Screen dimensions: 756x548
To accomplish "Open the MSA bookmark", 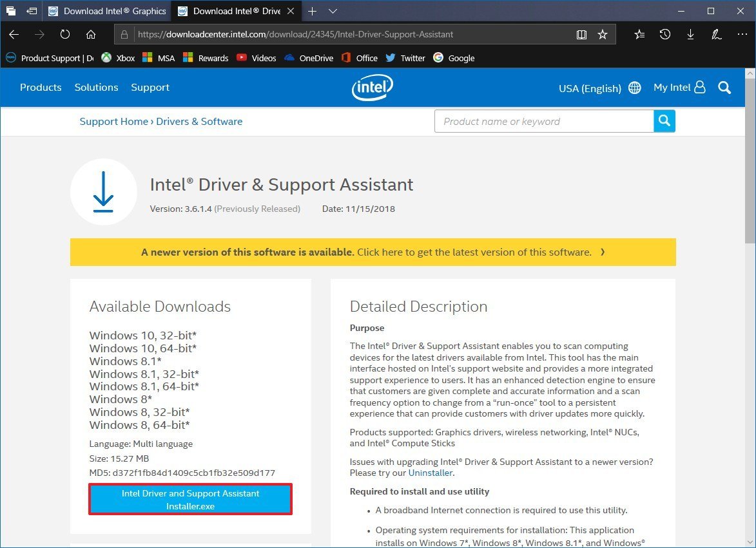I will click(159, 58).
